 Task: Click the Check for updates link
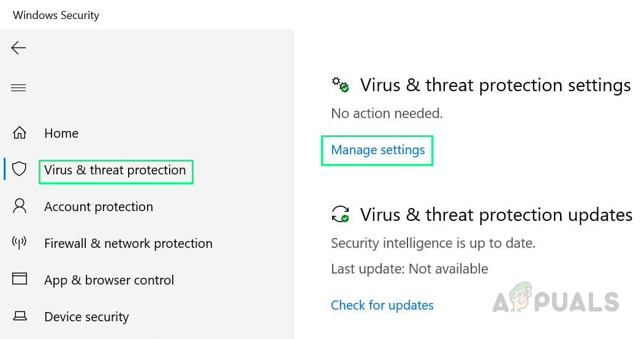[382, 305]
